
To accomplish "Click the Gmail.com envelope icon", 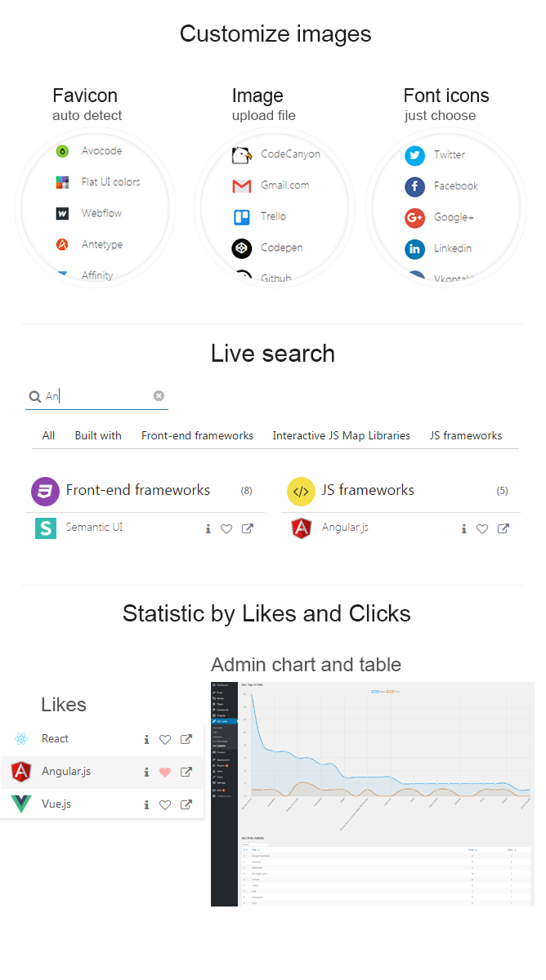I will [241, 186].
